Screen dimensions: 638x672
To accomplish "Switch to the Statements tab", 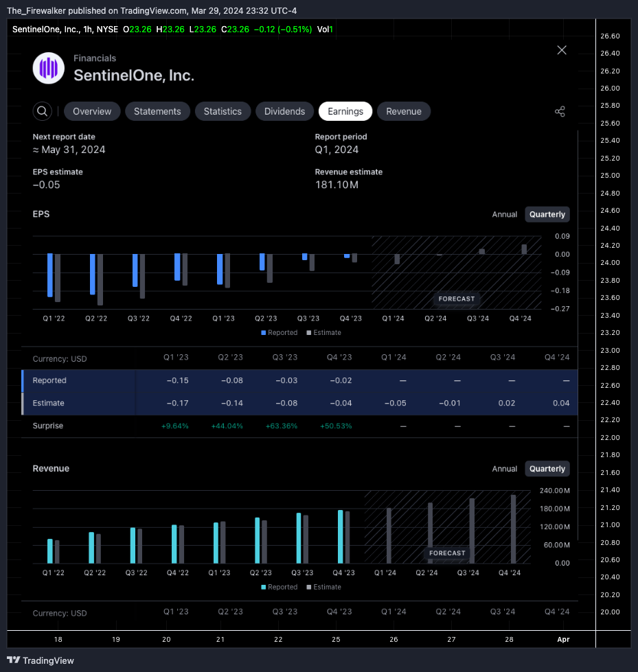I will 157,111.
